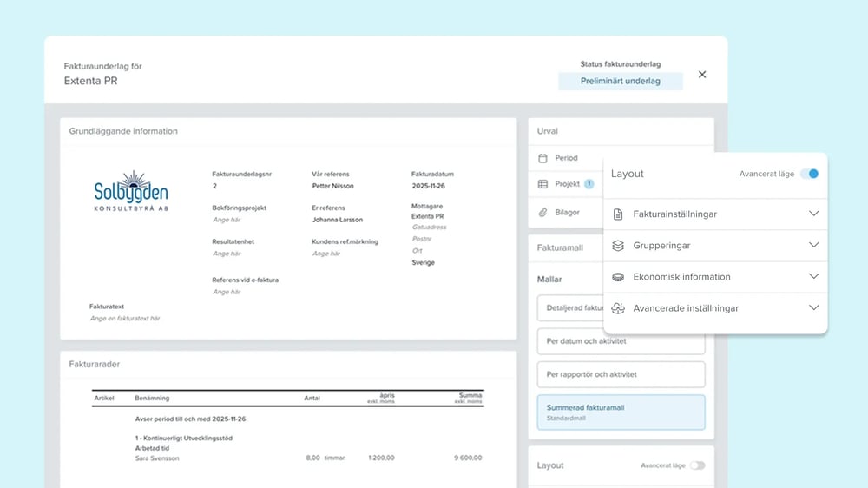
Task: Click the calendar icon next to Period
Action: 542,158
